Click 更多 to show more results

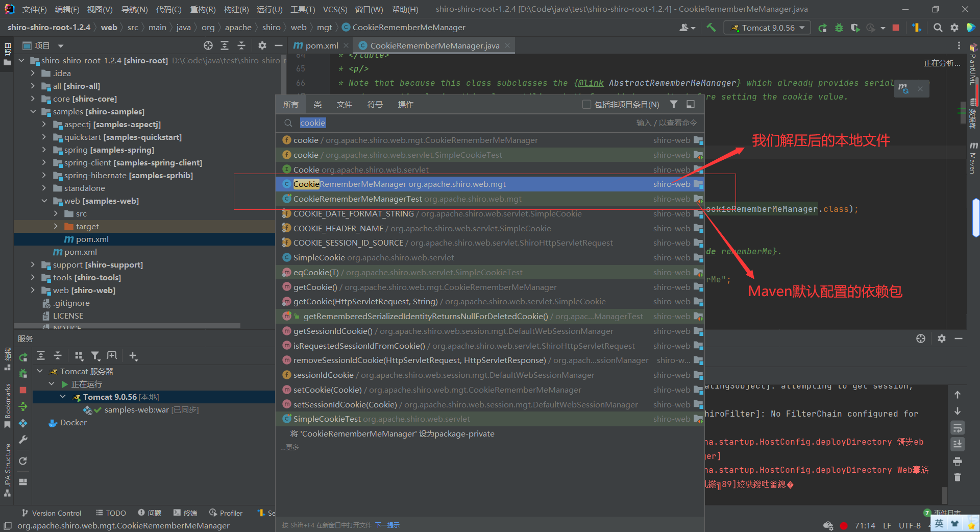pos(290,447)
